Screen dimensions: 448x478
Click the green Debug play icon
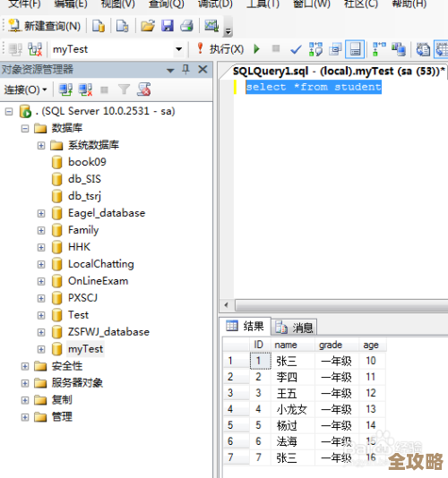[256, 48]
